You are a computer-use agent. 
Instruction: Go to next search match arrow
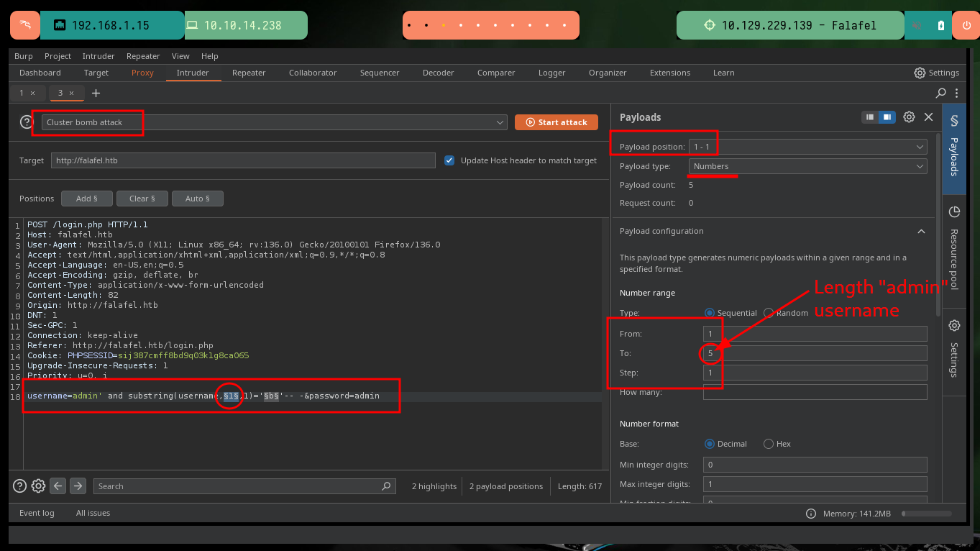78,486
